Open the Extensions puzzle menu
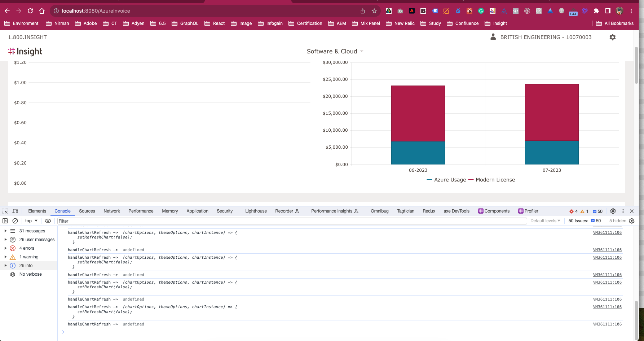The width and height of the screenshot is (644, 341). pyautogui.click(x=596, y=11)
